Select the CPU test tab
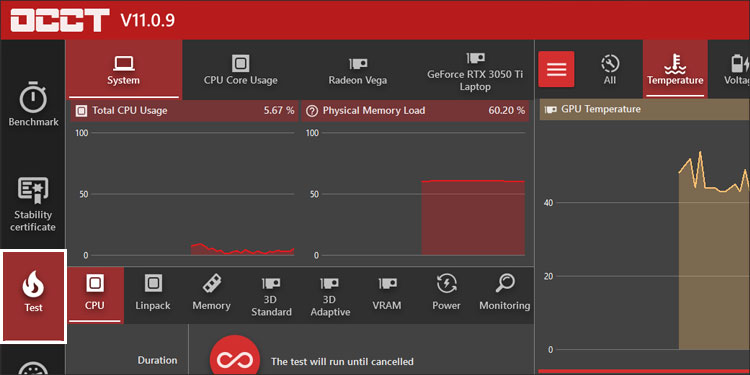750x375 pixels. coord(95,295)
